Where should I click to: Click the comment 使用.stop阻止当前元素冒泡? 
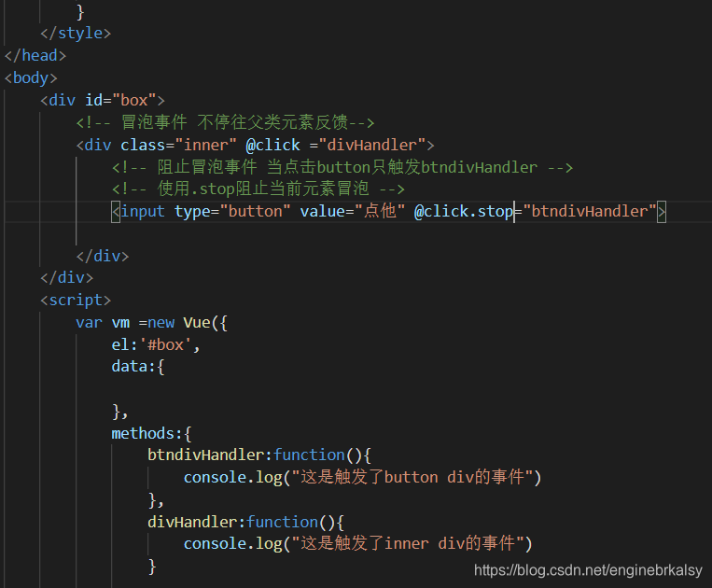(x=258, y=189)
